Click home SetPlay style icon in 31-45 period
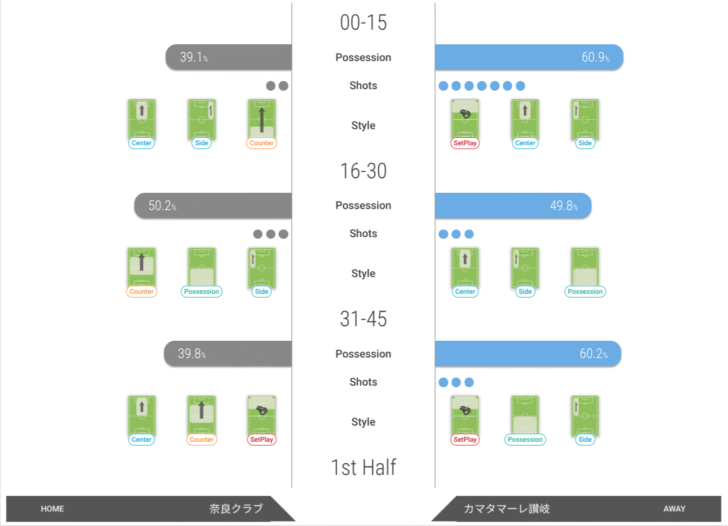This screenshot has width=728, height=526. point(261,416)
